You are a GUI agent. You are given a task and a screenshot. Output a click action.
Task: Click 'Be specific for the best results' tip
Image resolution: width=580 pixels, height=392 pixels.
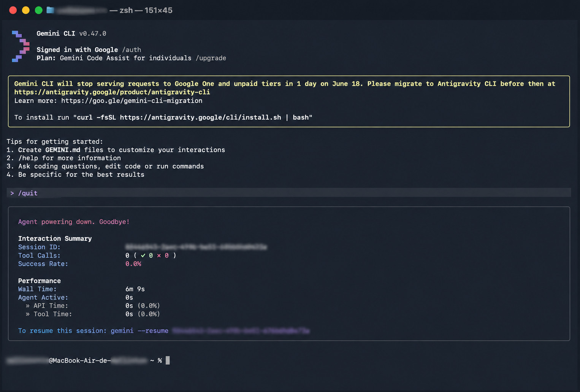75,175
